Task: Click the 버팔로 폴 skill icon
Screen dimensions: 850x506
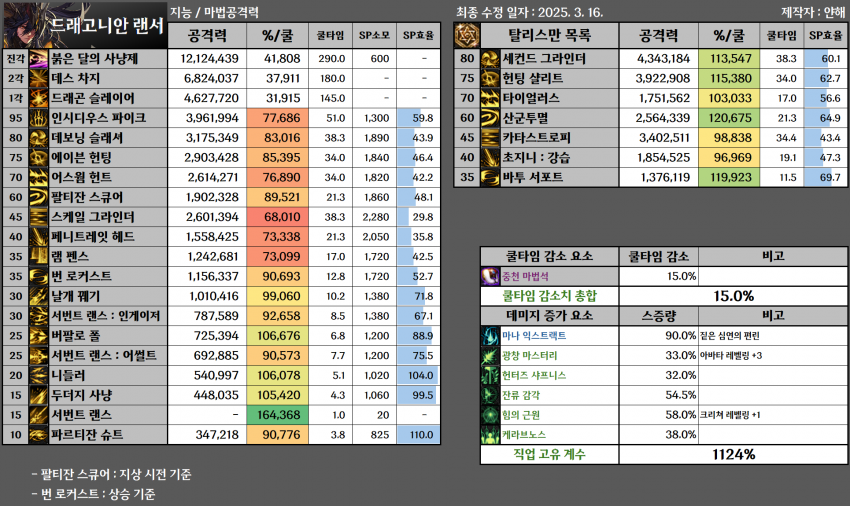Action: pos(38,335)
